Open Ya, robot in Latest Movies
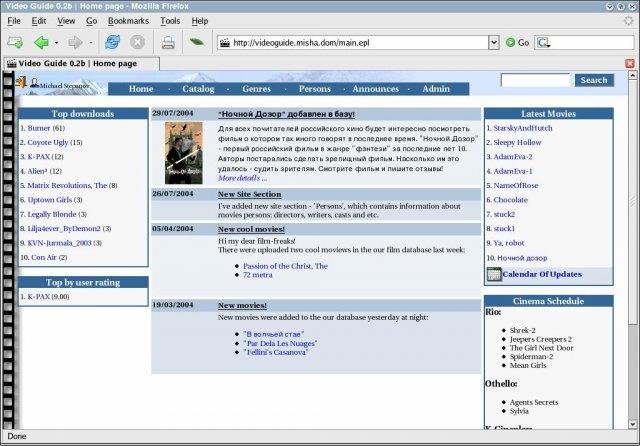 point(509,243)
